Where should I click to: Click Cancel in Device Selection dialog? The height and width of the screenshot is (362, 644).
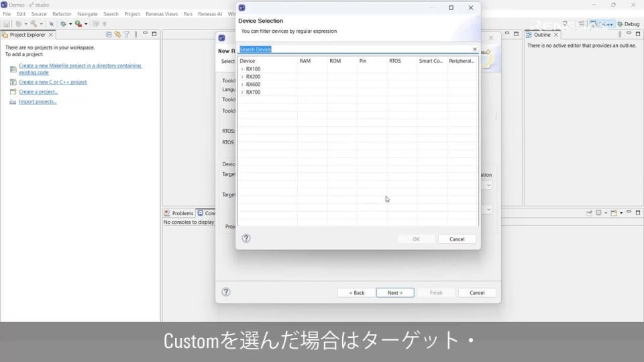[x=457, y=239]
